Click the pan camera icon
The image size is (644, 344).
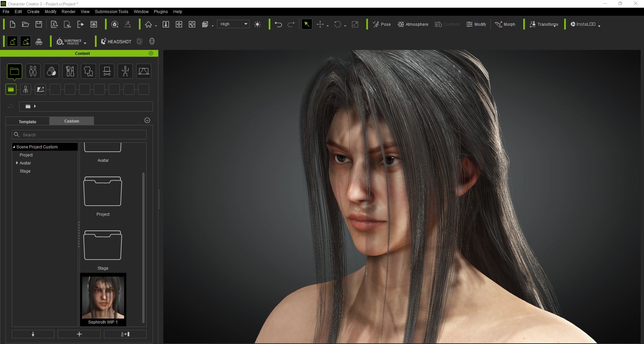point(179,24)
